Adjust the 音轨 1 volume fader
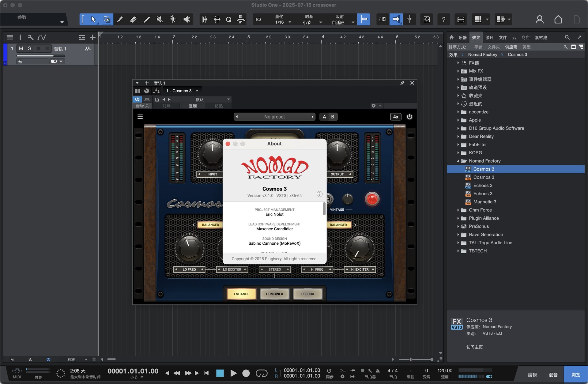588x384 pixels. pos(40,56)
